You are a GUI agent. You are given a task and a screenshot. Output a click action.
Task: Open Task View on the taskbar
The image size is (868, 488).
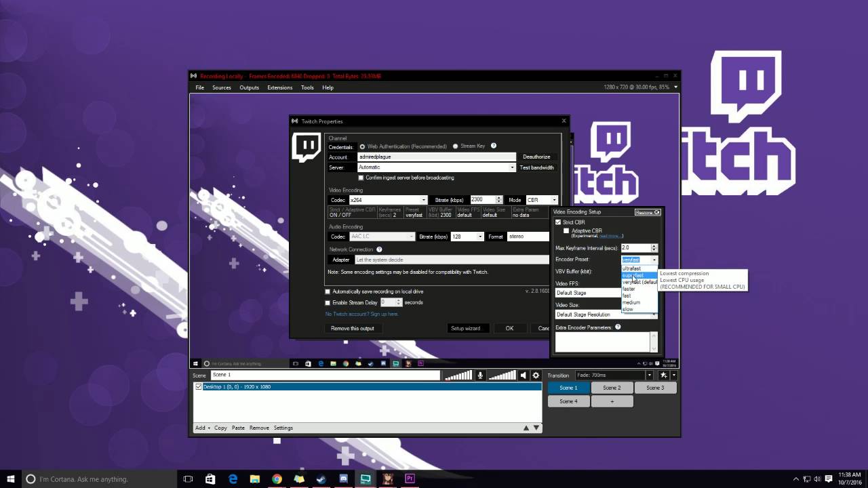click(x=189, y=479)
